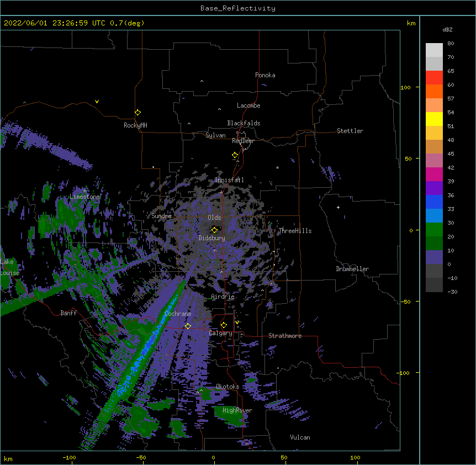
Task: Click the Airdrie label
Action: tap(223, 297)
